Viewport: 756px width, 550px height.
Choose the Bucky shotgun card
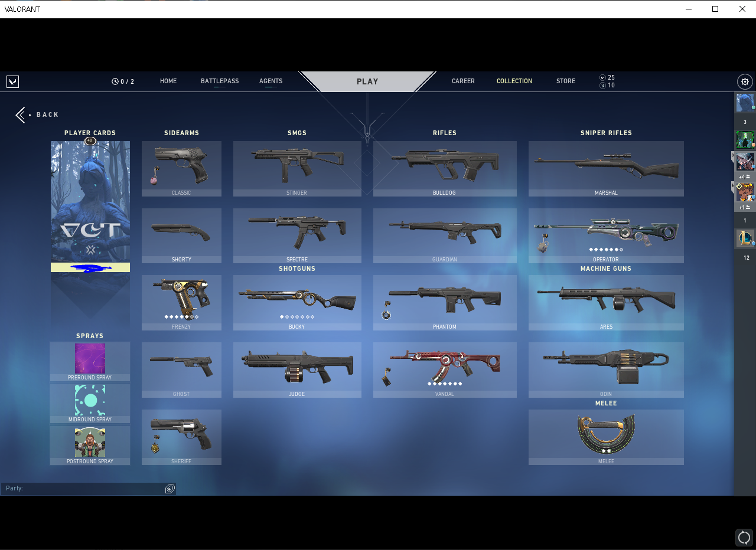[297, 303]
